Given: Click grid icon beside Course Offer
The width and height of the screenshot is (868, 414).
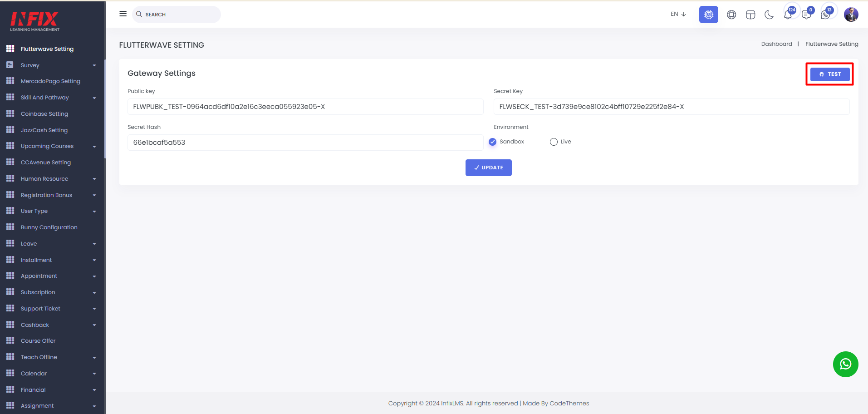Looking at the screenshot, I should pos(10,340).
